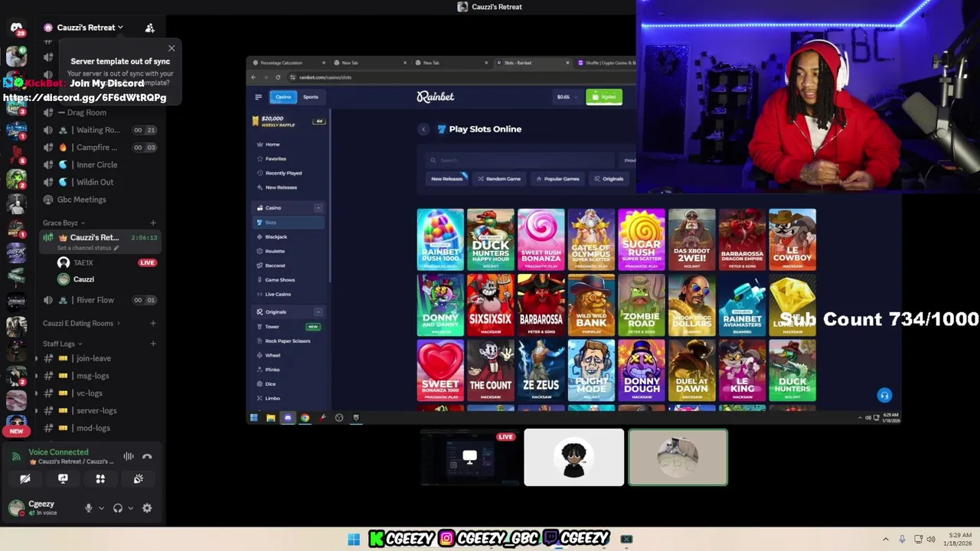This screenshot has width=980, height=551.
Task: Select the live stream preview tile
Action: click(469, 458)
